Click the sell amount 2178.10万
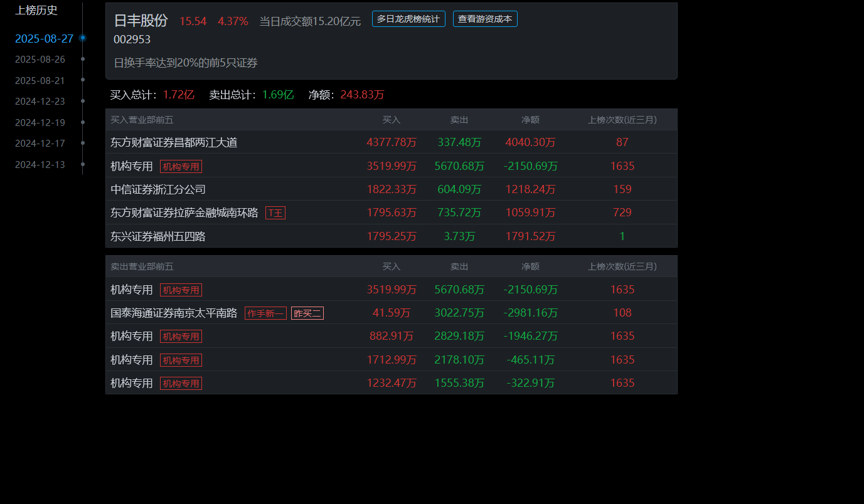 tap(459, 360)
